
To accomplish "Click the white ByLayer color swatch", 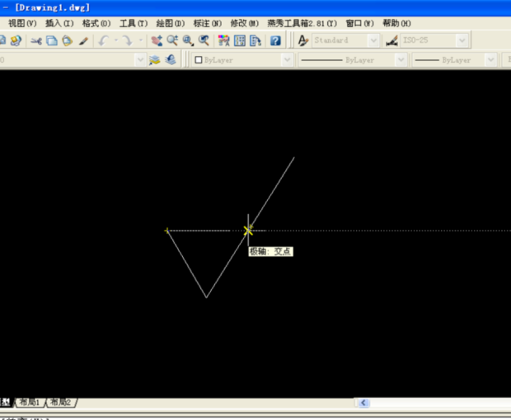I will point(199,60).
